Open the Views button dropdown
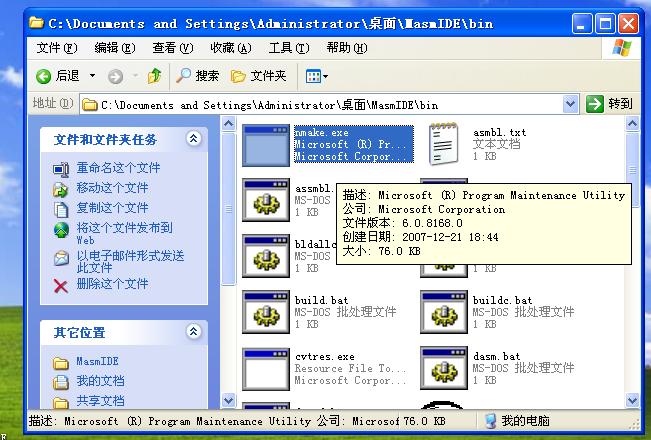This screenshot has width=651, height=440. click(316, 76)
